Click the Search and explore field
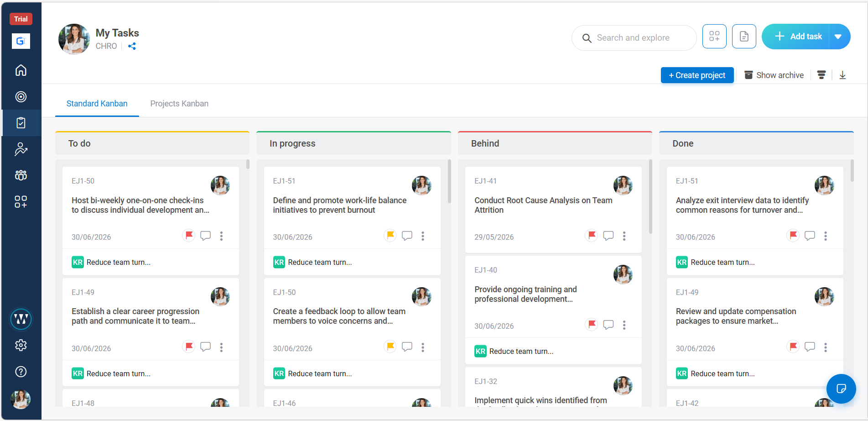868x421 pixels. click(634, 38)
